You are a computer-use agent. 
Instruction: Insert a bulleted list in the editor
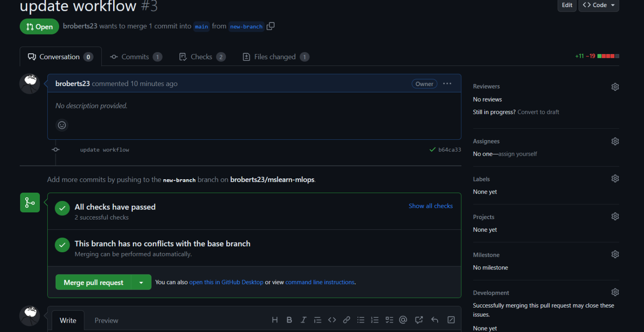361,320
